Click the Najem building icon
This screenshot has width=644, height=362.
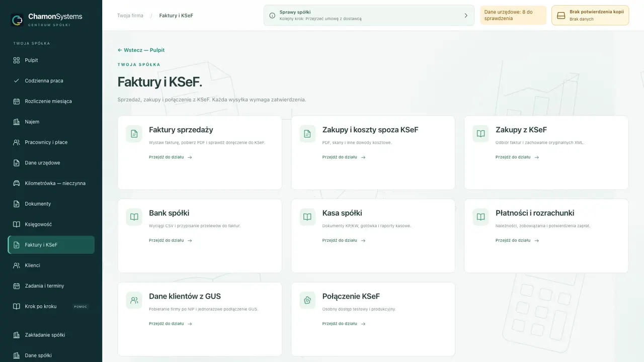coord(16,122)
